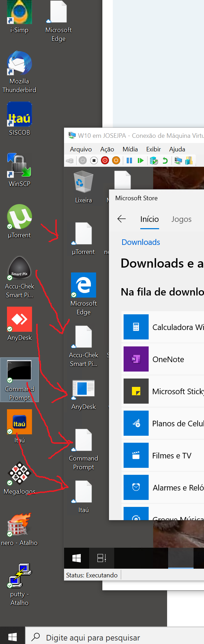Switch to the Jogos tab in Store

[x=181, y=219]
